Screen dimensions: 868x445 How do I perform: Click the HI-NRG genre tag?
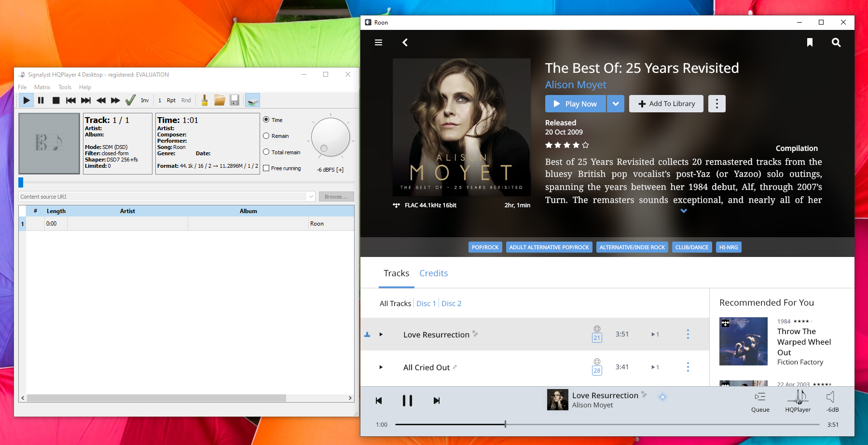point(729,247)
